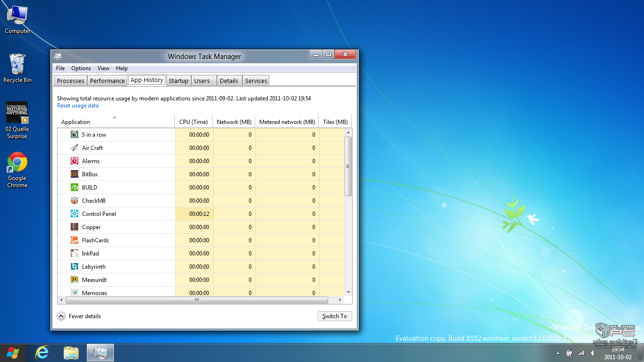The width and height of the screenshot is (644, 362).
Task: Open File Explorer from the taskbar
Action: point(71,353)
